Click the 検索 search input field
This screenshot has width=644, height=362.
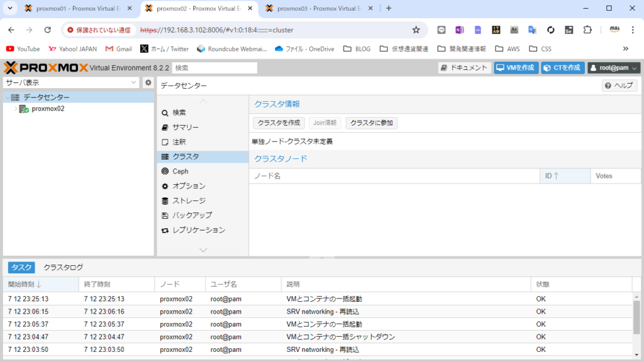click(214, 68)
